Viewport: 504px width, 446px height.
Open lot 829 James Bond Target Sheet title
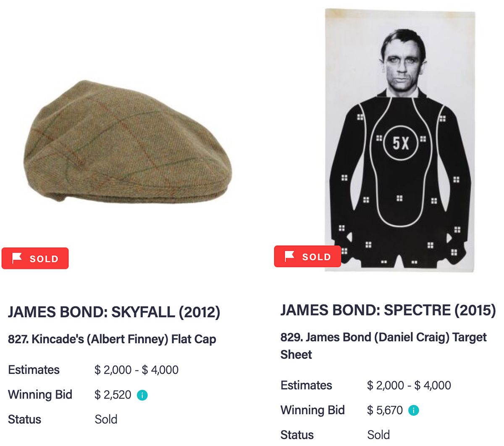[383, 346]
